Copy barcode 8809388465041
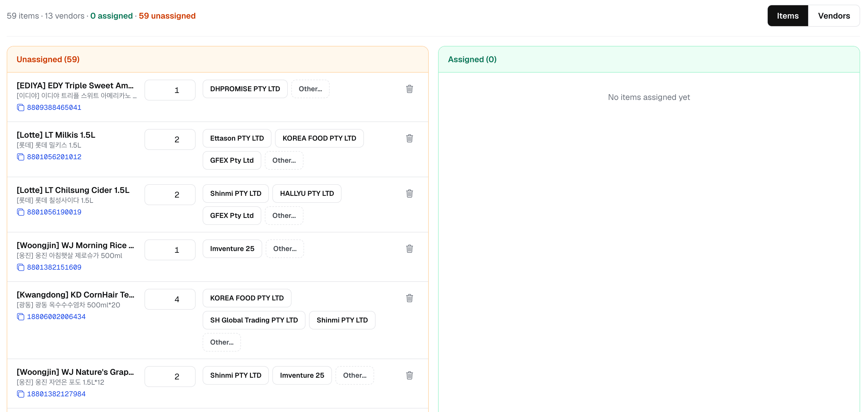Screen dimensions: 868x412 [x=21, y=108]
